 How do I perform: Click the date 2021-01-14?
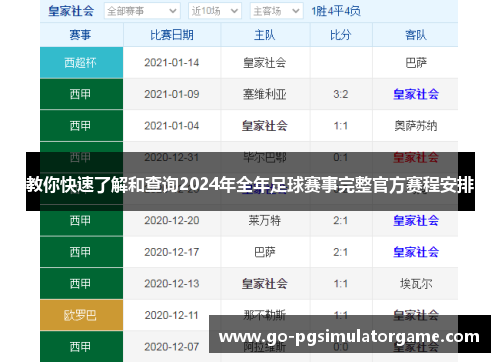point(172,63)
